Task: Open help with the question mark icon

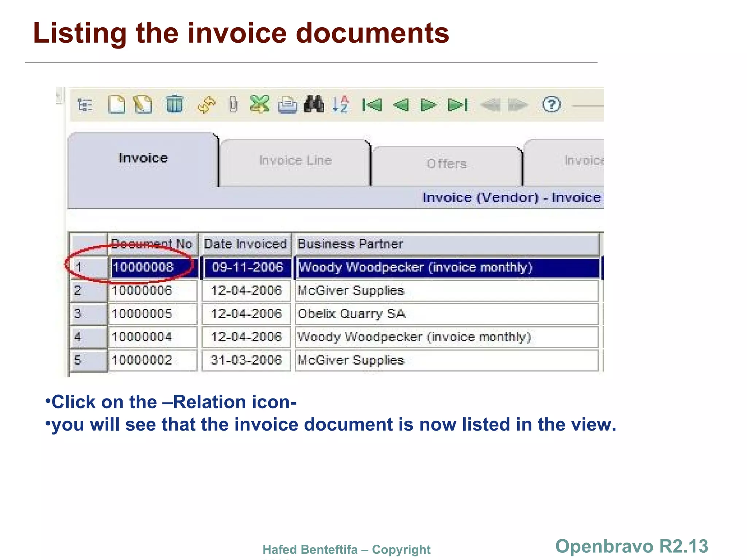Action: pyautogui.click(x=551, y=105)
